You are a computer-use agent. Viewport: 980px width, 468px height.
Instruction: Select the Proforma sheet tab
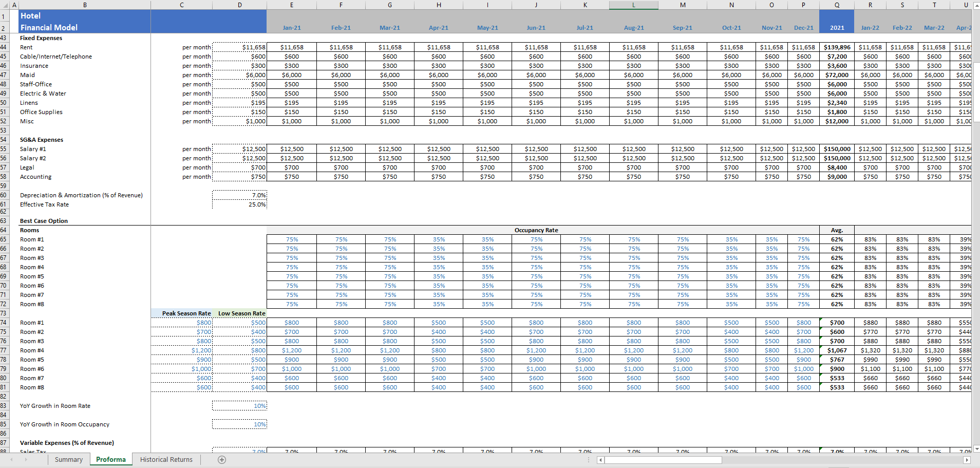(111, 460)
